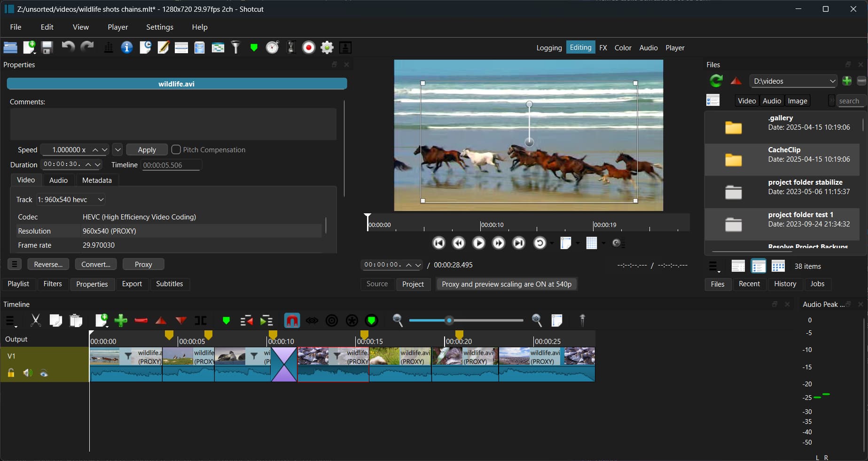
Task: Open the Playlist toolbar icon
Action: click(x=181, y=47)
